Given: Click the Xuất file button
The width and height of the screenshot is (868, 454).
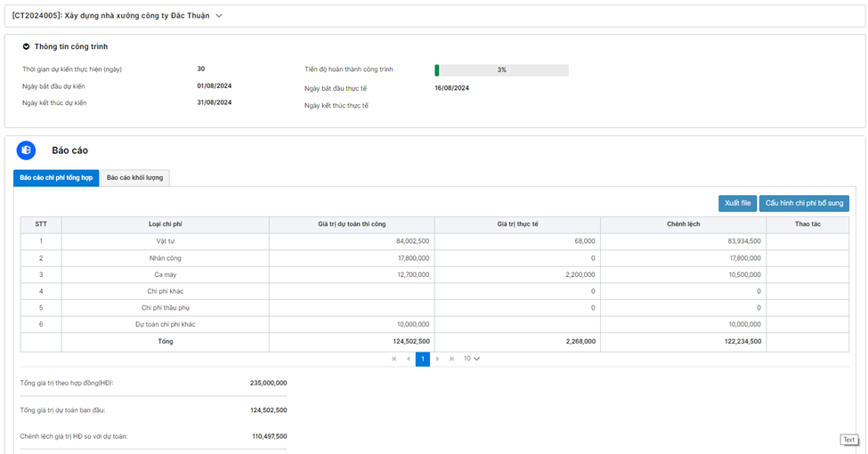Looking at the screenshot, I should pos(737,203).
